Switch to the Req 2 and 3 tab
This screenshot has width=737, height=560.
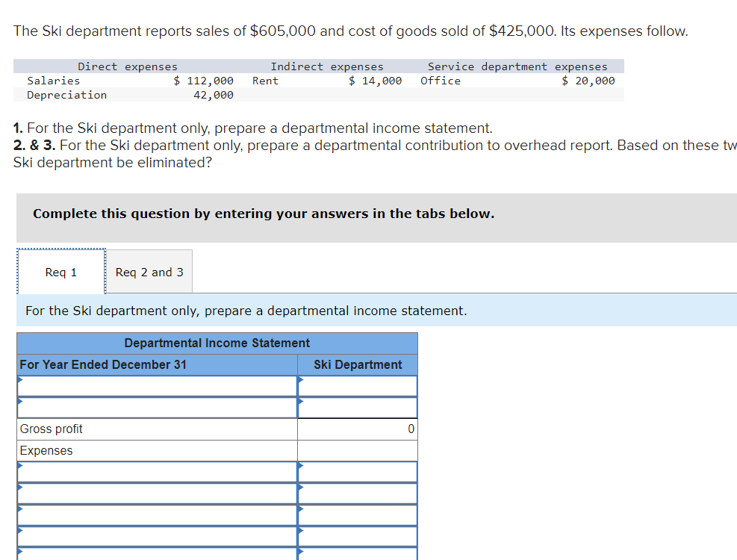coord(149,271)
